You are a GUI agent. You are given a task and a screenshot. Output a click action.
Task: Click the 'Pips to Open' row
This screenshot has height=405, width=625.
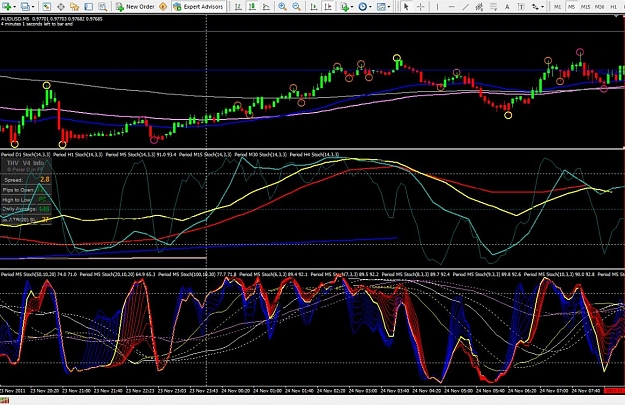tap(26, 190)
